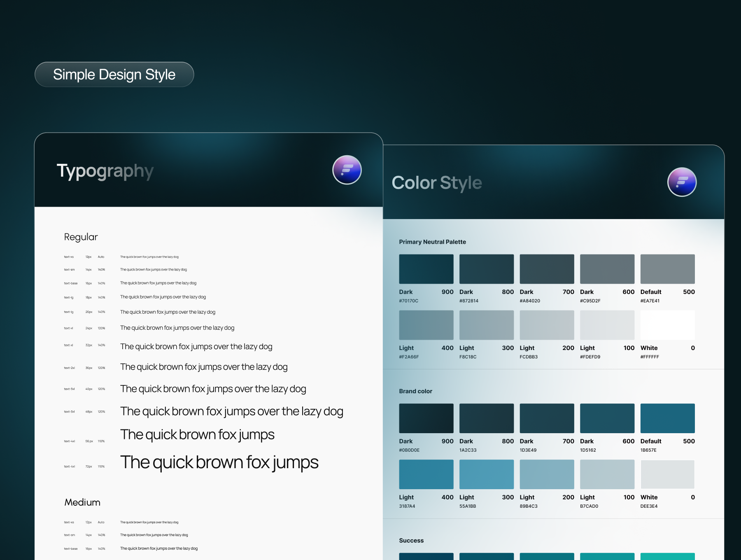Click the Medium section heading
The height and width of the screenshot is (560, 741).
pyautogui.click(x=82, y=502)
